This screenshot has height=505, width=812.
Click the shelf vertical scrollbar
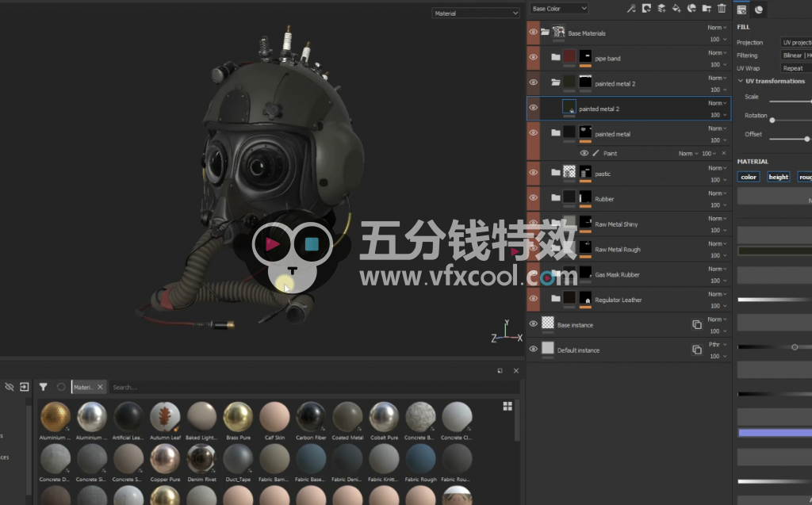pos(517,419)
